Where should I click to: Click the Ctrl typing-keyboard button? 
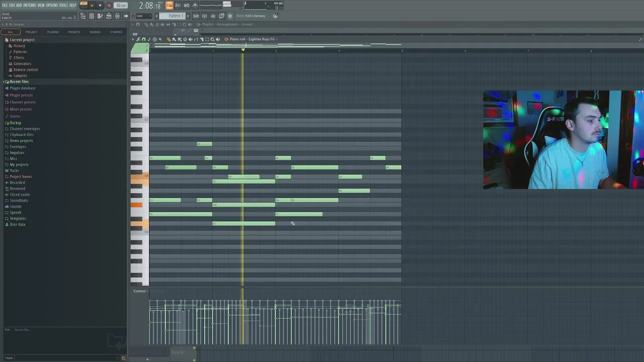click(x=204, y=16)
